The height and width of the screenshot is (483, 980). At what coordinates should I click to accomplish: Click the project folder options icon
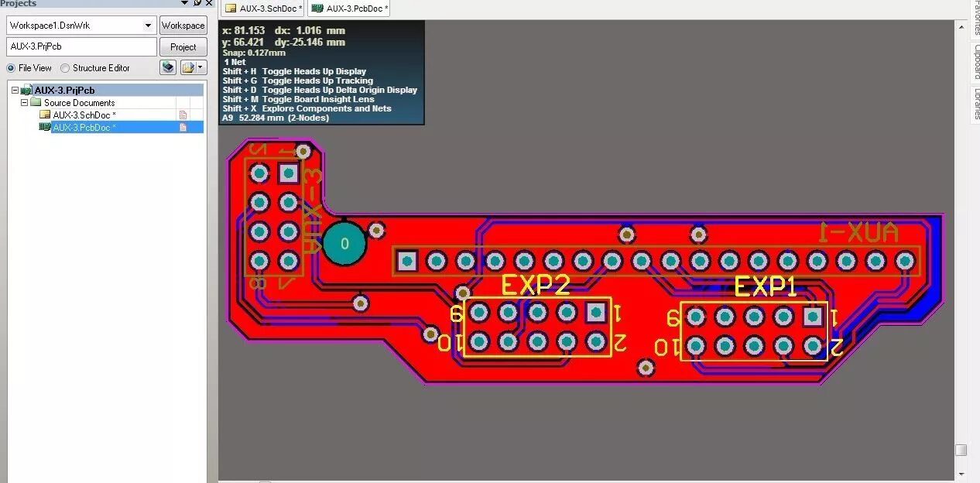click(x=188, y=67)
